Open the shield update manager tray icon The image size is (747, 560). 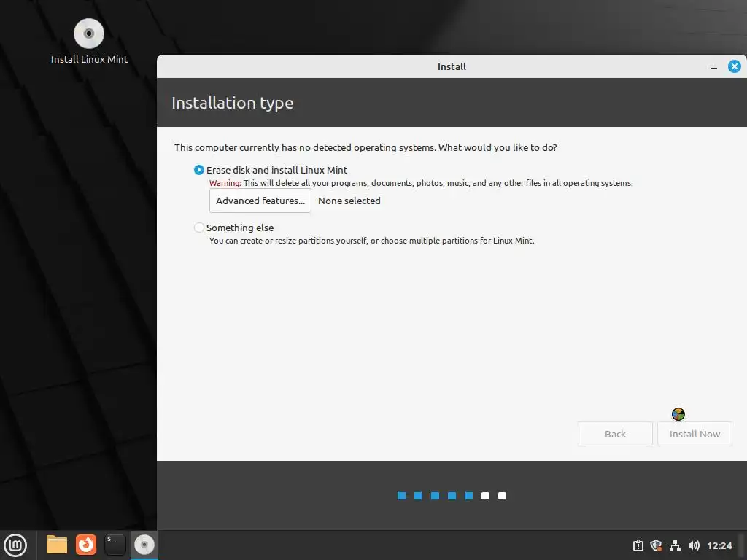pos(656,545)
